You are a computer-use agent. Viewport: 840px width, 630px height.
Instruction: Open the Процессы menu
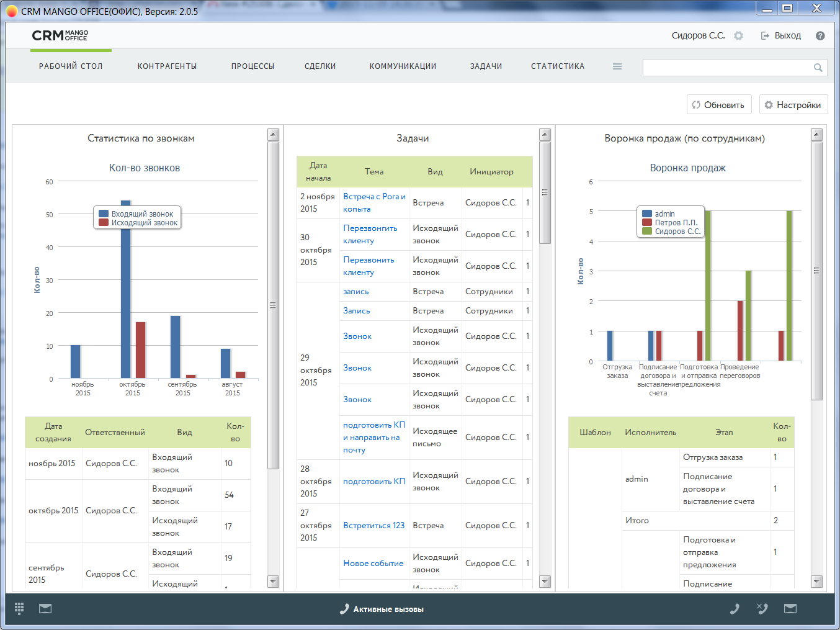pyautogui.click(x=253, y=66)
